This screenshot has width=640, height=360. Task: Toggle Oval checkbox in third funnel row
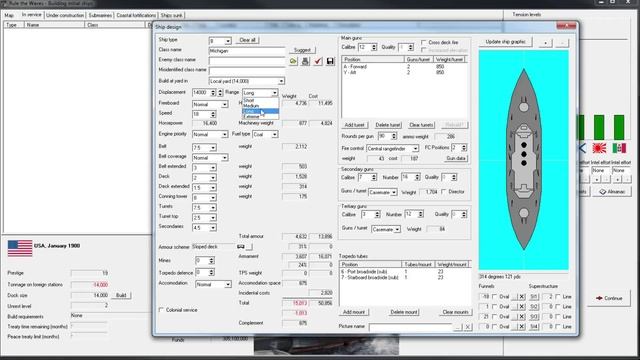pyautogui.click(x=494, y=317)
